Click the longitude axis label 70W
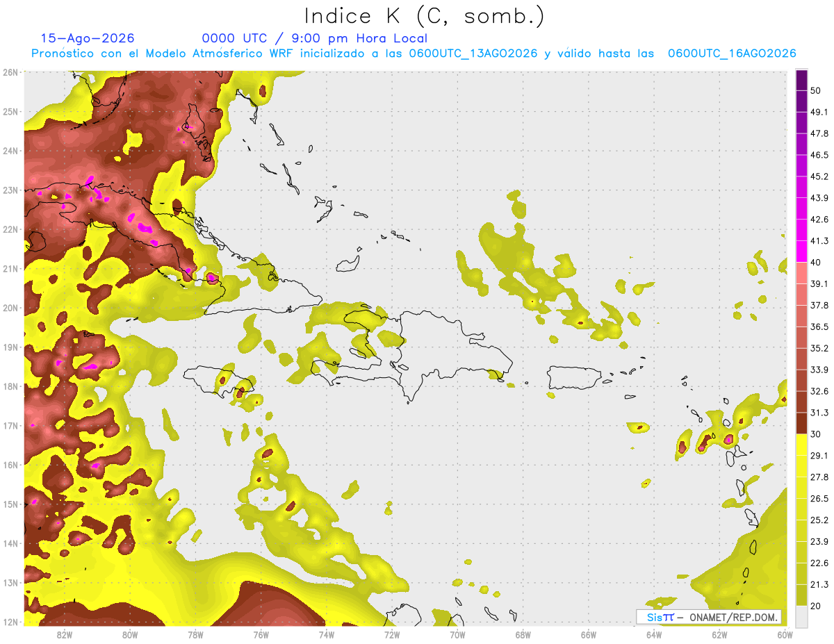Viewport: 834px width, 644px height. [457, 634]
